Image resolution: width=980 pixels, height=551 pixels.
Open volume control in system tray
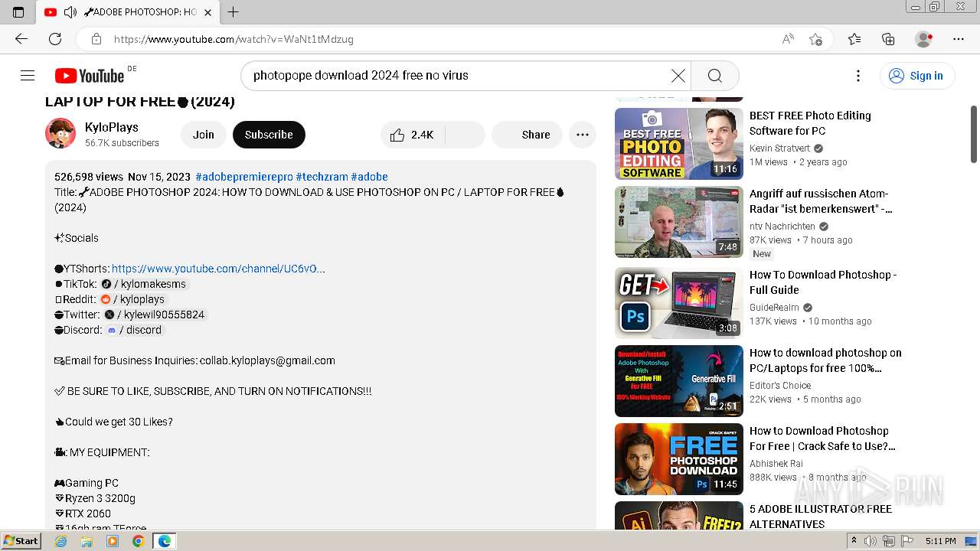871,541
